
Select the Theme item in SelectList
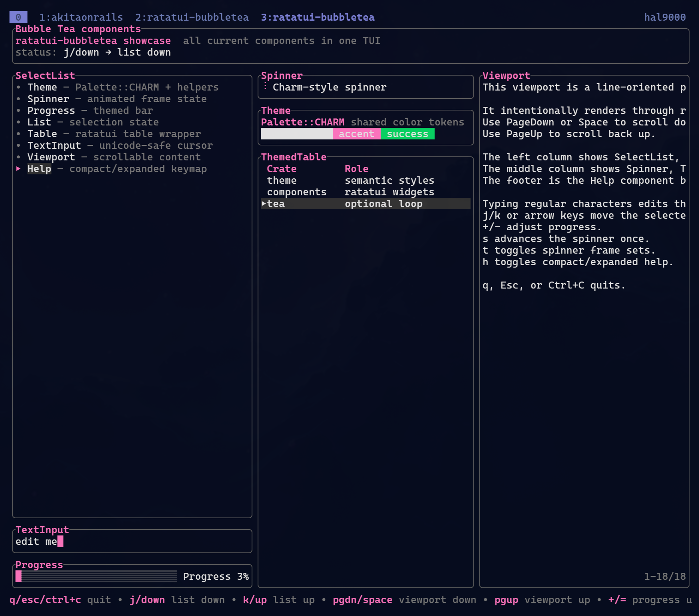pyautogui.click(x=117, y=87)
